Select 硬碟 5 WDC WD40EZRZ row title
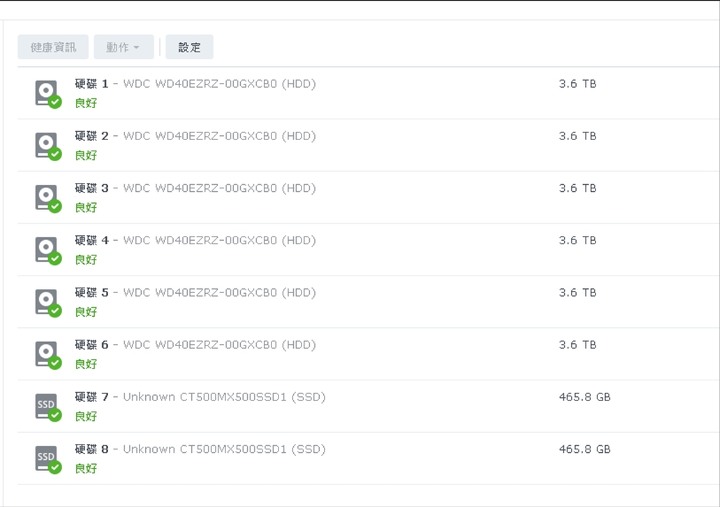The height and width of the screenshot is (507, 720). [195, 293]
